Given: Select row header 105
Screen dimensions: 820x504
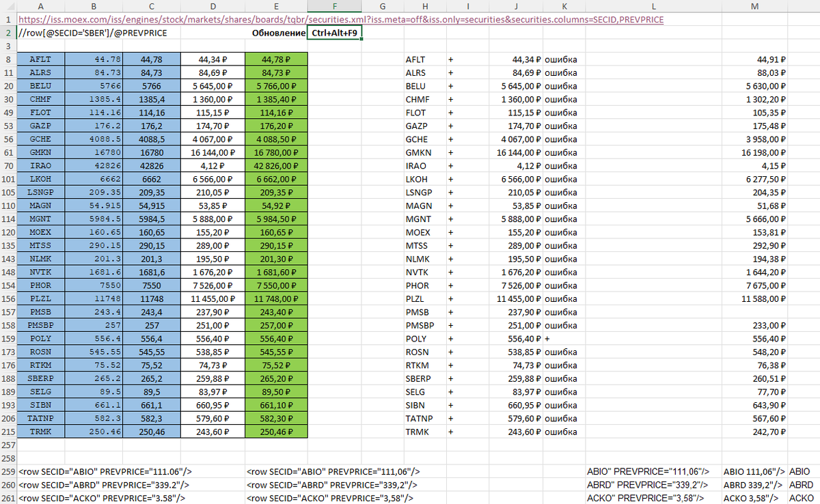Looking at the screenshot, I should (x=9, y=193).
